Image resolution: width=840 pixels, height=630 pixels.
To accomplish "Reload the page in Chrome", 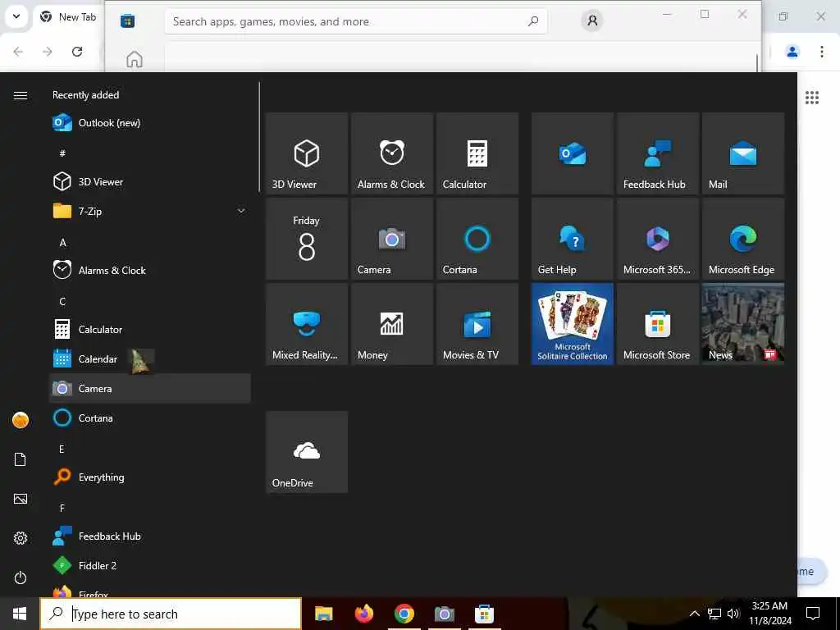I will pos(77,52).
